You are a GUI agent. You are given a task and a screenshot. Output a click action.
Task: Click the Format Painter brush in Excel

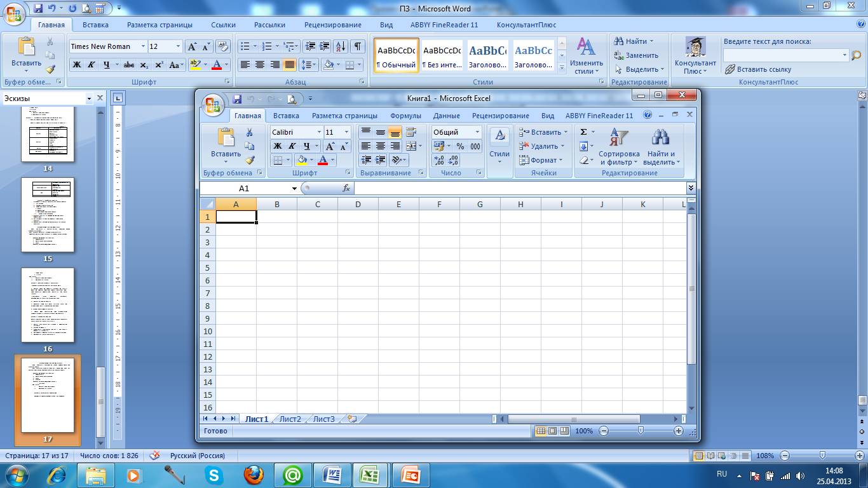point(250,160)
